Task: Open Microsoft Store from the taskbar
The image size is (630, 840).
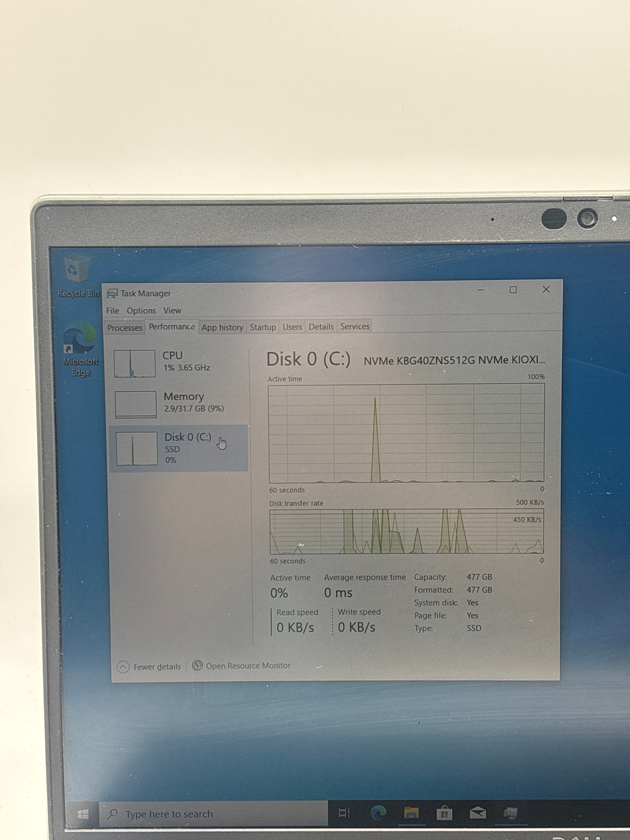Action: [x=444, y=813]
